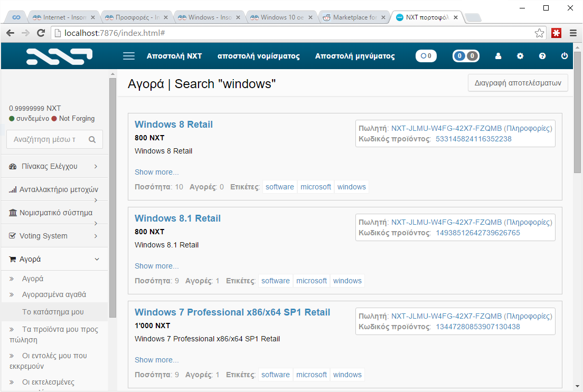Click Διαγραφή αποτελέσματων button
Viewport: 583px width, 392px height.
point(518,83)
